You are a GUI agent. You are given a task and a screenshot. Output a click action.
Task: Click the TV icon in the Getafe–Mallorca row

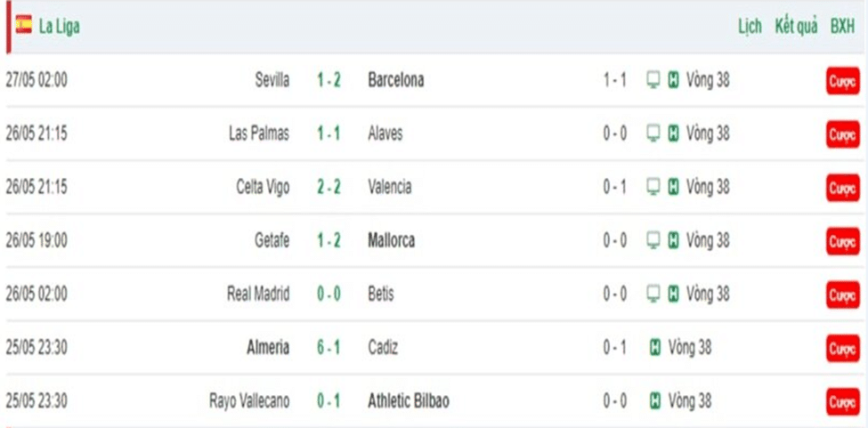click(x=653, y=240)
